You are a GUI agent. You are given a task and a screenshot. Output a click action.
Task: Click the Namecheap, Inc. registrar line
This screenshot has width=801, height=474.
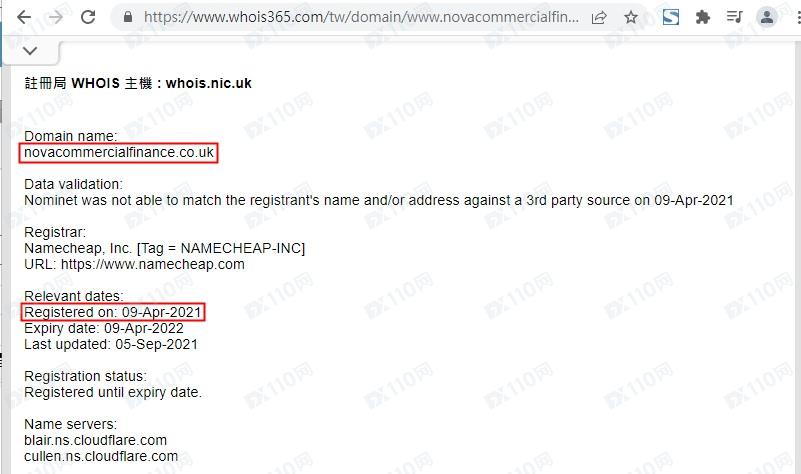[x=164, y=248]
